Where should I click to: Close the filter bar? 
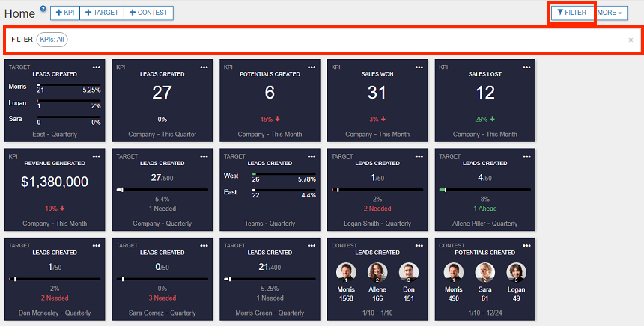[631, 40]
